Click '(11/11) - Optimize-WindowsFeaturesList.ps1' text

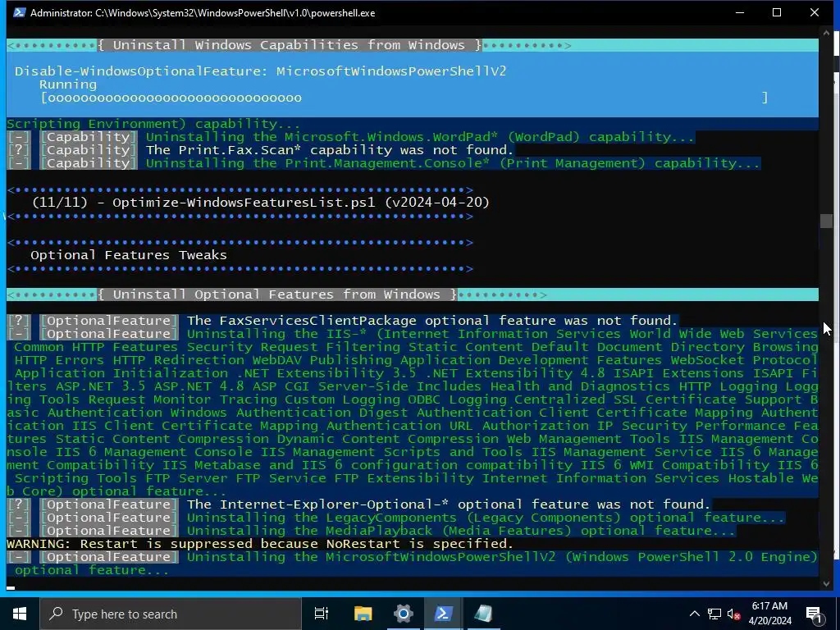[x=261, y=203]
